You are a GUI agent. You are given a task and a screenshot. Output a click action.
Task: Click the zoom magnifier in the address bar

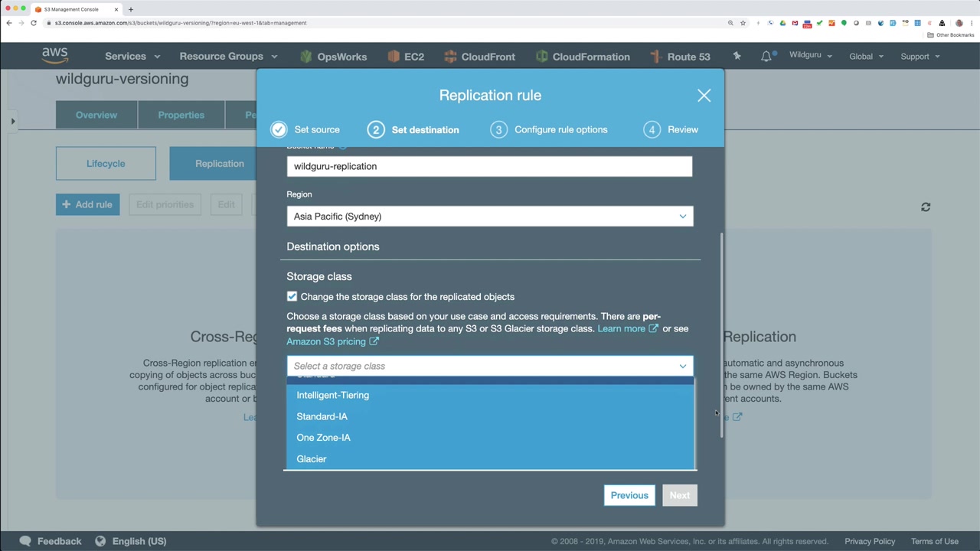[x=730, y=23]
